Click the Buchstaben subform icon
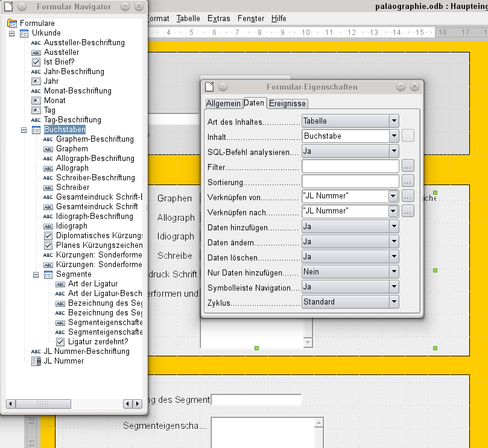Screen dimensions: 488x448 36,130
